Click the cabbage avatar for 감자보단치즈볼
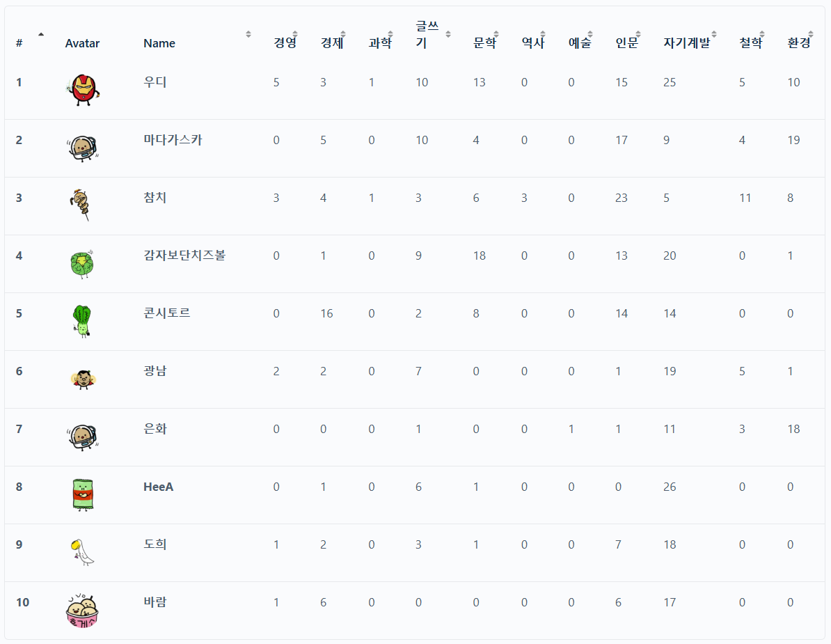 pos(82,263)
